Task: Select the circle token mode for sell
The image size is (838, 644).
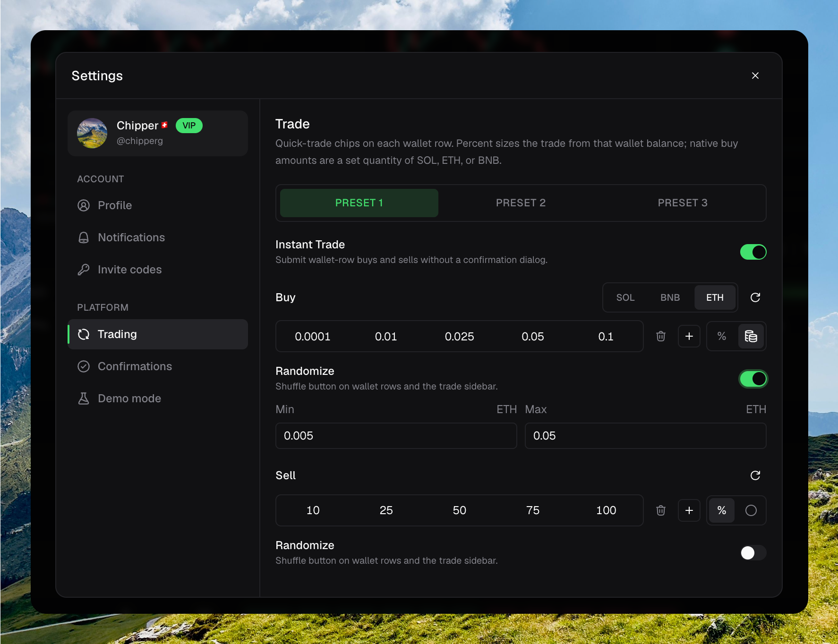Action: point(751,510)
